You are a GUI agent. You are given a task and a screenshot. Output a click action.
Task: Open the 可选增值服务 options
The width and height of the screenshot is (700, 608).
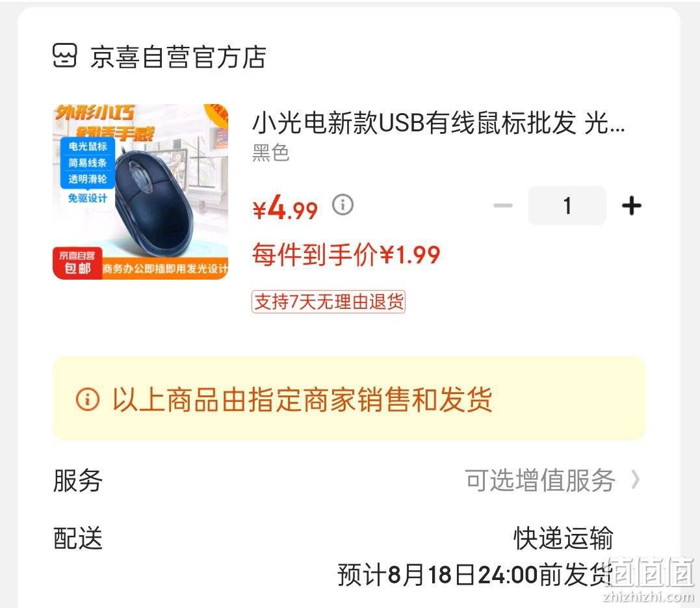(540, 481)
